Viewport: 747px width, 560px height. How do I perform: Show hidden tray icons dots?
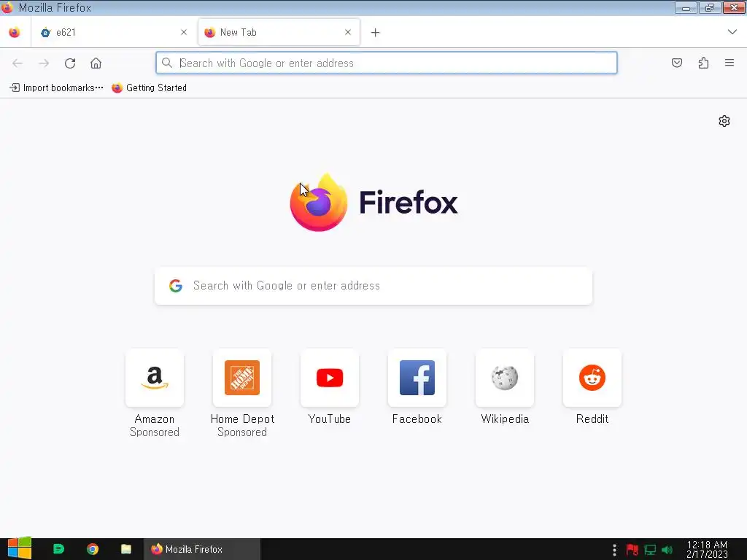click(x=614, y=550)
